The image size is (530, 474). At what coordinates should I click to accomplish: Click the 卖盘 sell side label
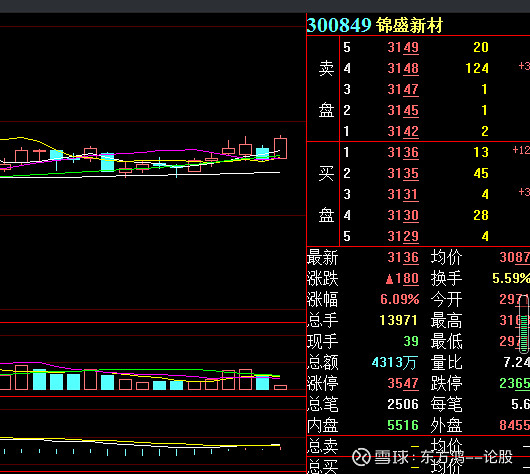326,89
